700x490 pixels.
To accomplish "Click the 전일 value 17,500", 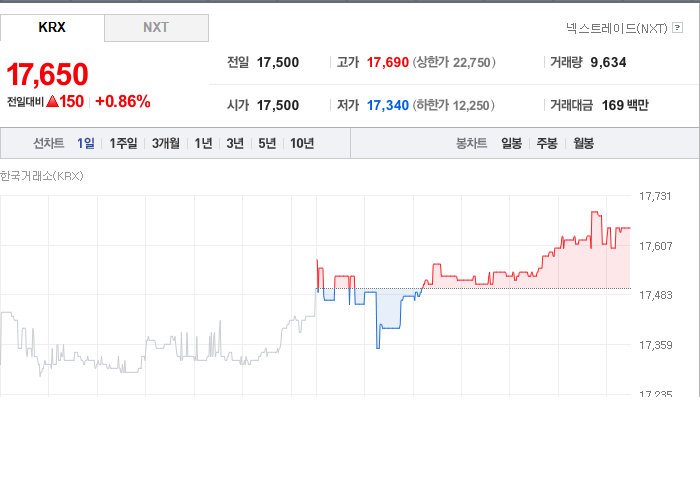I will 278,62.
